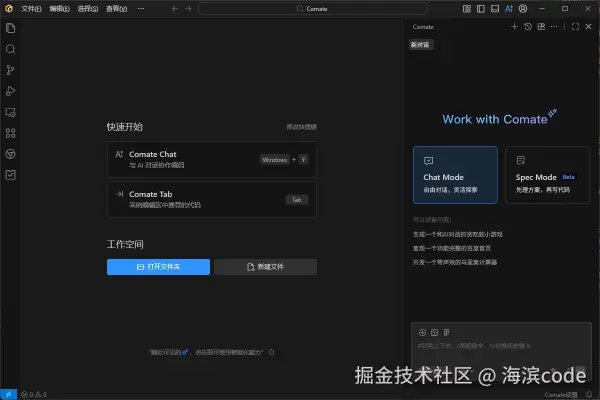
Task: Open the Extensions grid icon
Action: coord(10,133)
